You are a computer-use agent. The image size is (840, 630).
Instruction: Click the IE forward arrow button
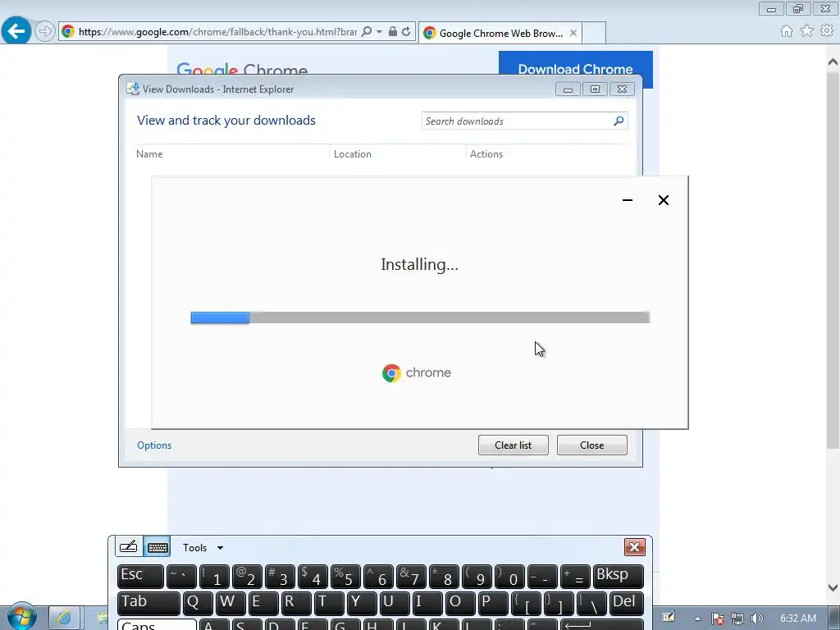click(45, 31)
